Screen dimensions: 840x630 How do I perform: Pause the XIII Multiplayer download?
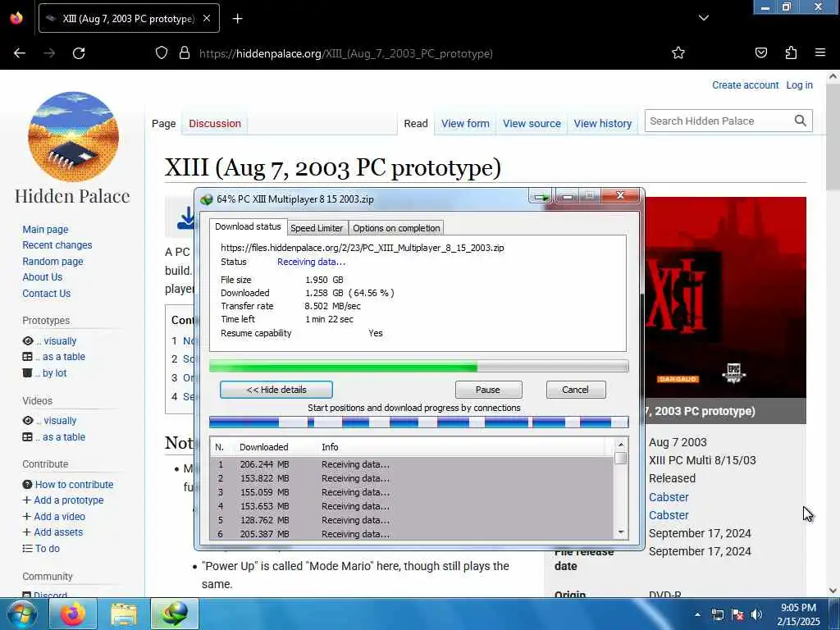click(x=488, y=390)
